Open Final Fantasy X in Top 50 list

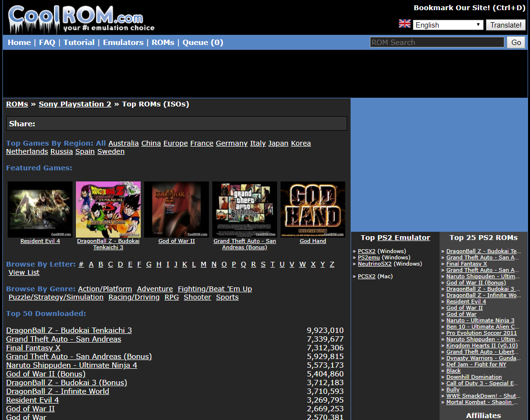pyautogui.click(x=33, y=348)
